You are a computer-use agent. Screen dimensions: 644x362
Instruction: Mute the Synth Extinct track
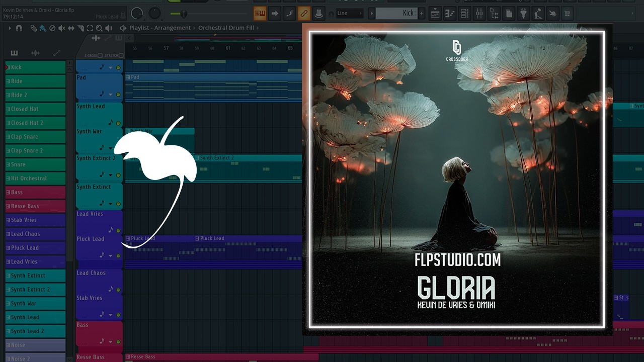(x=118, y=204)
